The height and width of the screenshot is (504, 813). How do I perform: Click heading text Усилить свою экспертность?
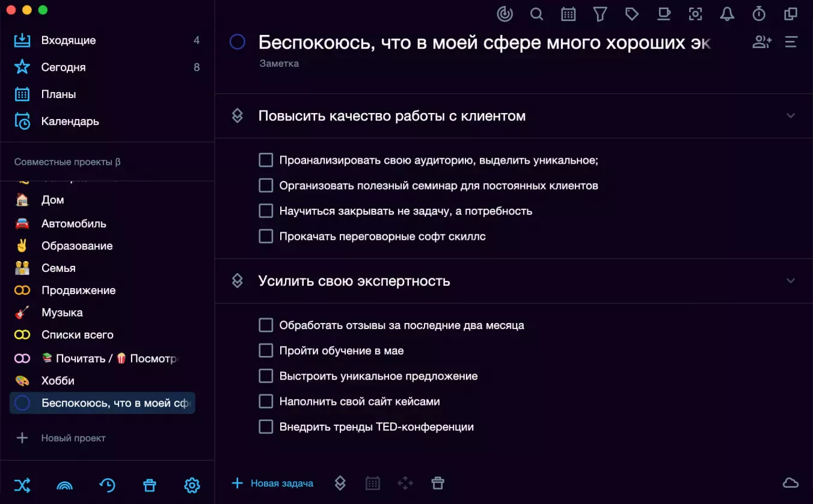(x=354, y=281)
